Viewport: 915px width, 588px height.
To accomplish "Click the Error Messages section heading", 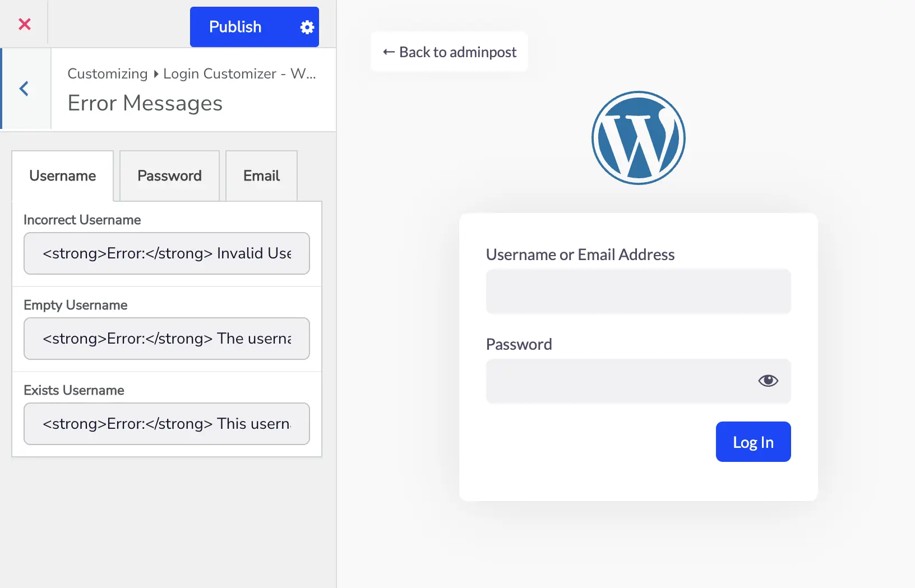I will (145, 103).
